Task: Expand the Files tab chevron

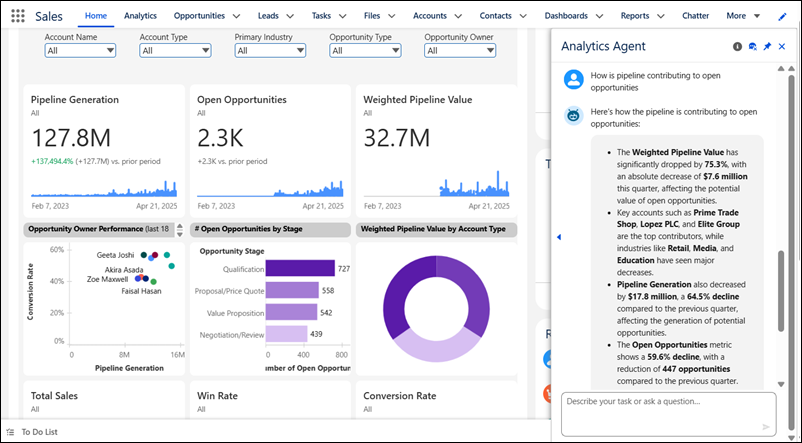Action: 392,16
